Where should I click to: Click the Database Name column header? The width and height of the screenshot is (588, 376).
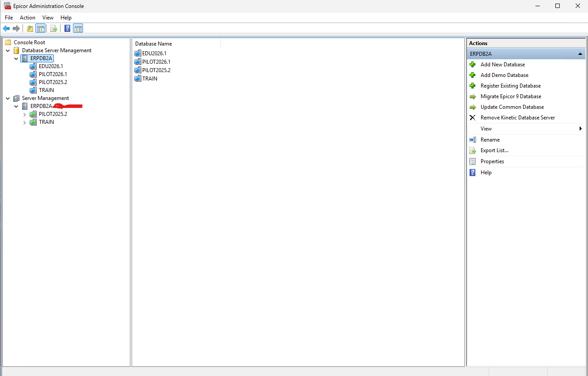click(177, 44)
